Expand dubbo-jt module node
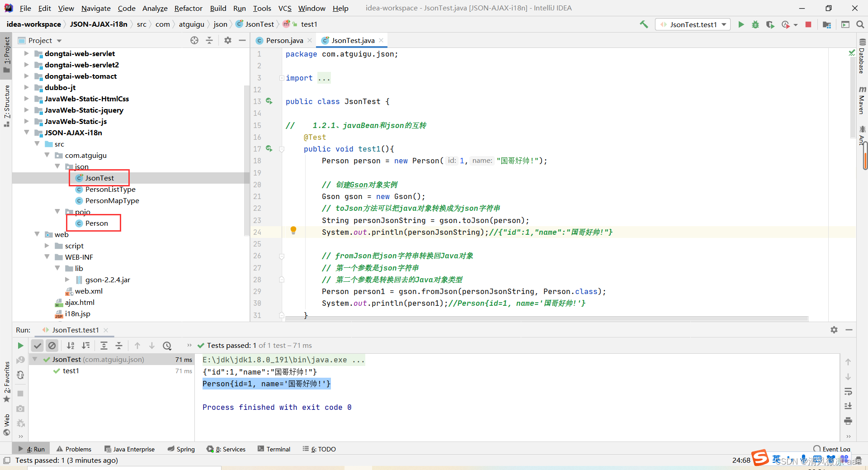Image resolution: width=868 pixels, height=470 pixels. (27, 87)
